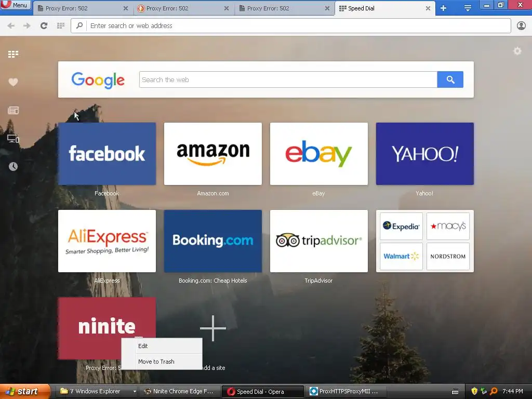Open the Opera Menu button

(x=16, y=5)
